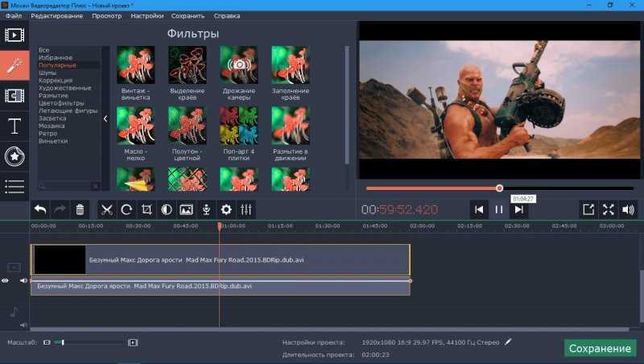Mute the music audio track
Image resolution: width=644 pixels, height=364 pixels.
click(x=23, y=325)
